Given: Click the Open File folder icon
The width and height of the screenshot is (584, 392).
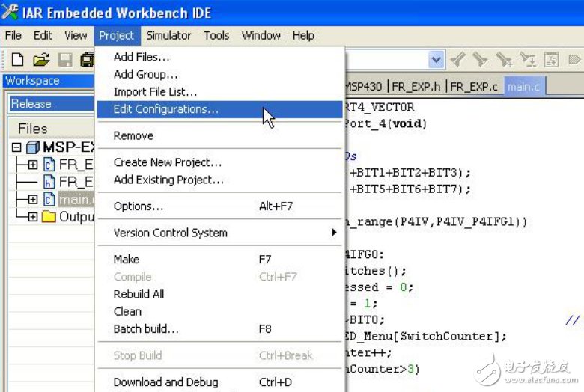Looking at the screenshot, I should 40,60.
